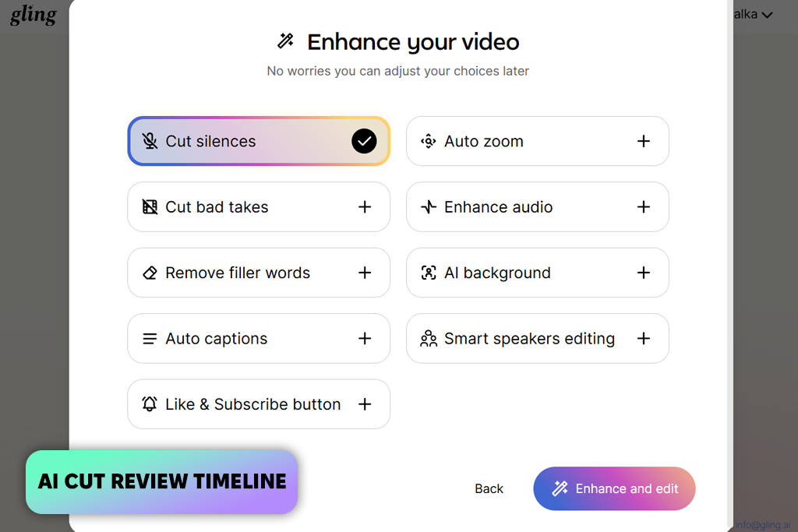
Task: Uncheck the Cut silences checkmark
Action: point(364,141)
